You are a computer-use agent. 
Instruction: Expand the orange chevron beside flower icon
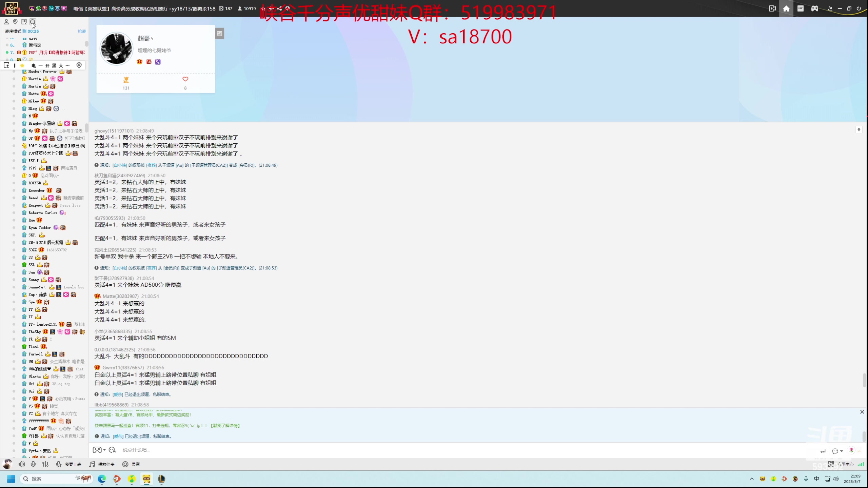pyautogui.click(x=859, y=451)
